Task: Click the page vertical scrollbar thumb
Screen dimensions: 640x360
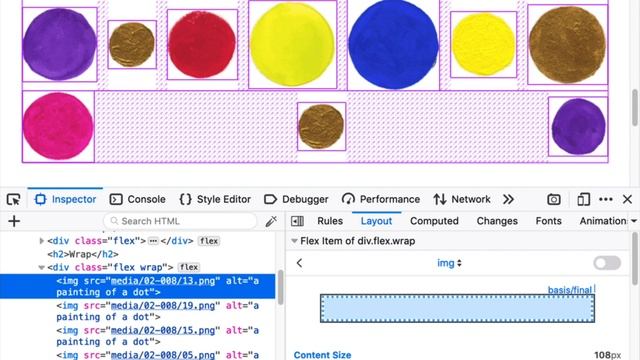Action: point(635,108)
